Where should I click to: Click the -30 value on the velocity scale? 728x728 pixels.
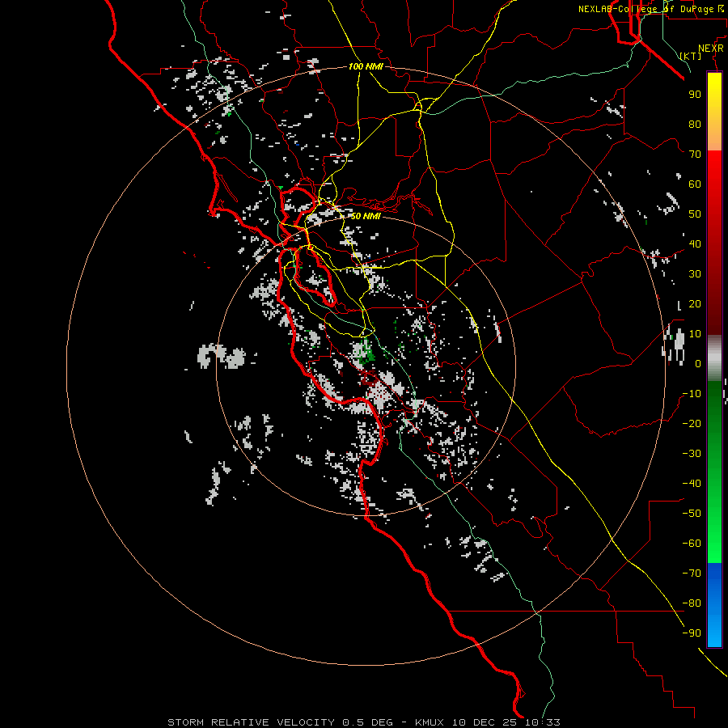[692, 454]
